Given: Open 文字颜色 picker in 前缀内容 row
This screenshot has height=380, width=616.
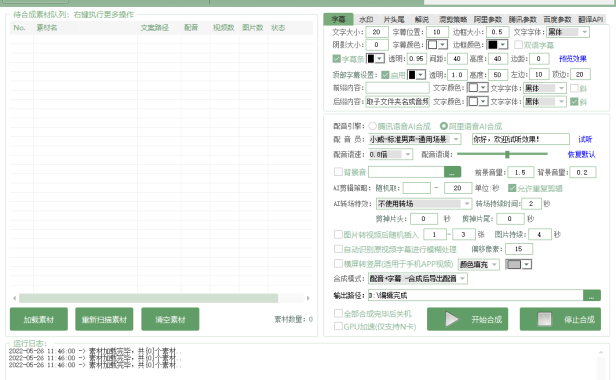Looking at the screenshot, I should tap(478, 88).
